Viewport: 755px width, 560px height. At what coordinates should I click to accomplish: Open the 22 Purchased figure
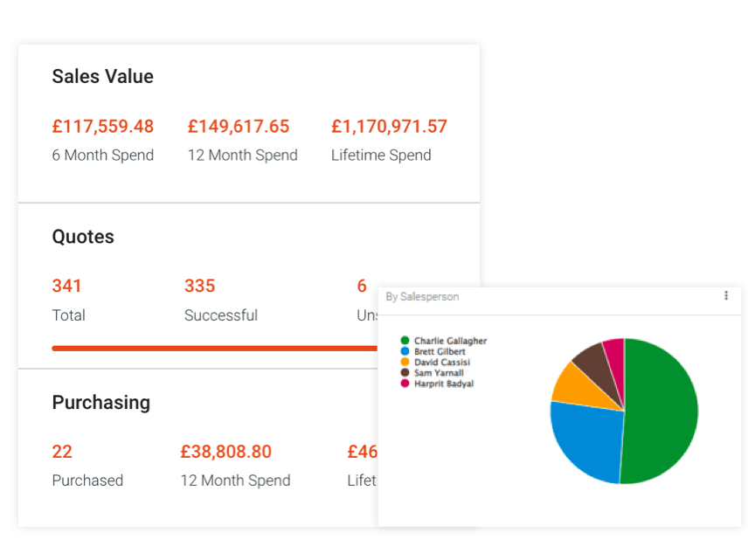(62, 452)
